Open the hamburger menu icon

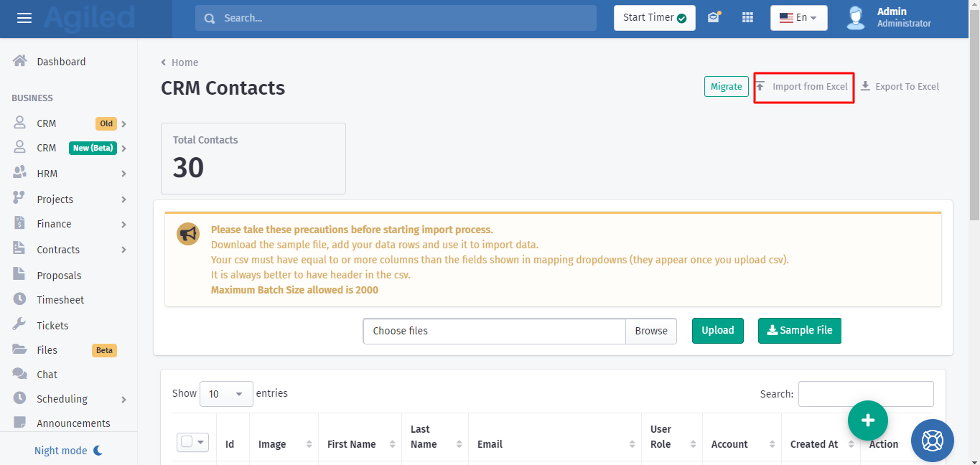24,18
